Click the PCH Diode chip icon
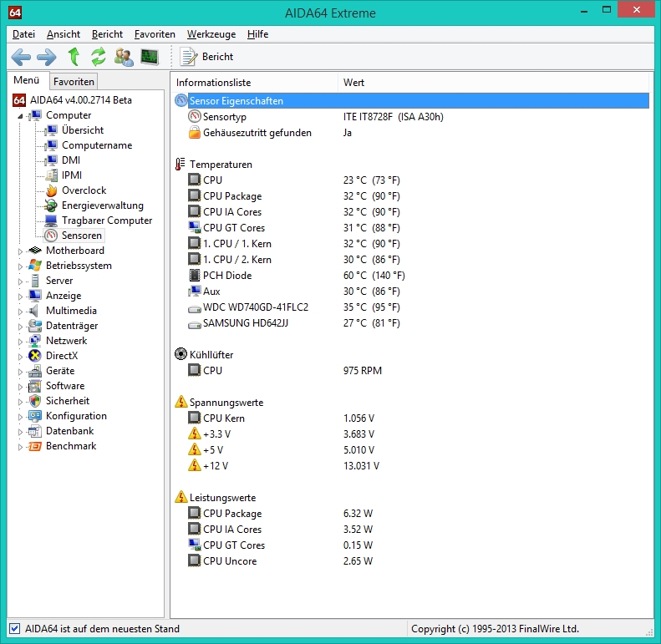Screen dimensions: 661x644 tap(195, 275)
